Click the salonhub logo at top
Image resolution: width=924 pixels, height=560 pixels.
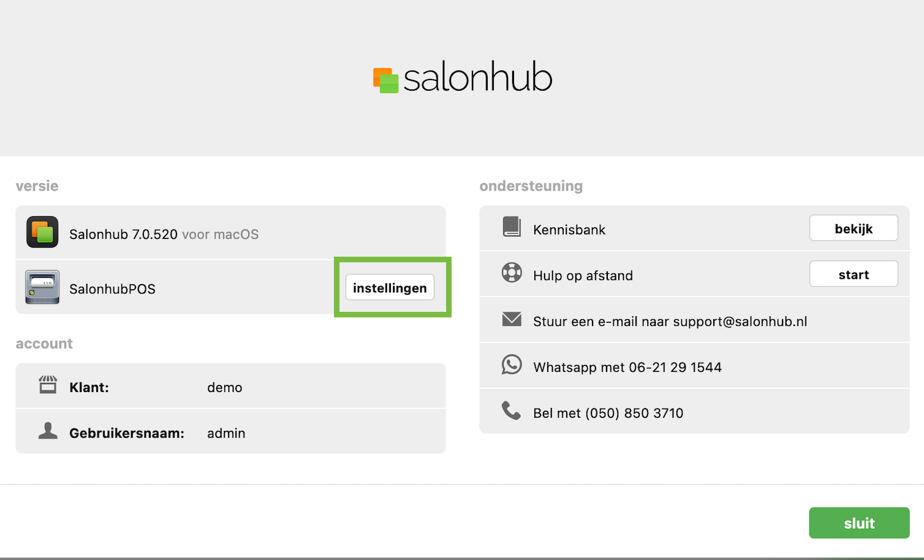tap(463, 77)
